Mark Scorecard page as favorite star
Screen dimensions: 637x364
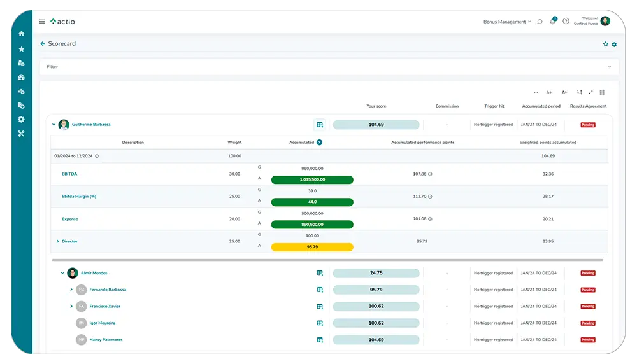(606, 45)
